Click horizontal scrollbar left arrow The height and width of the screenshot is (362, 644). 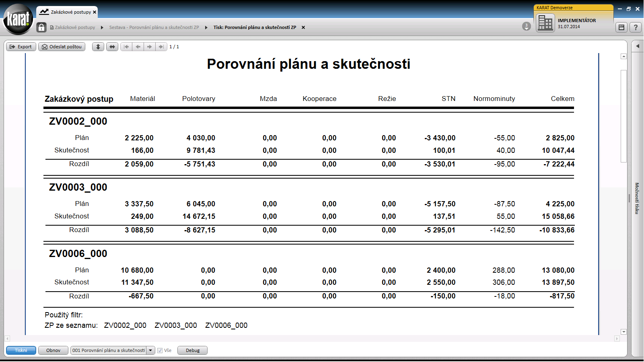tap(7, 339)
